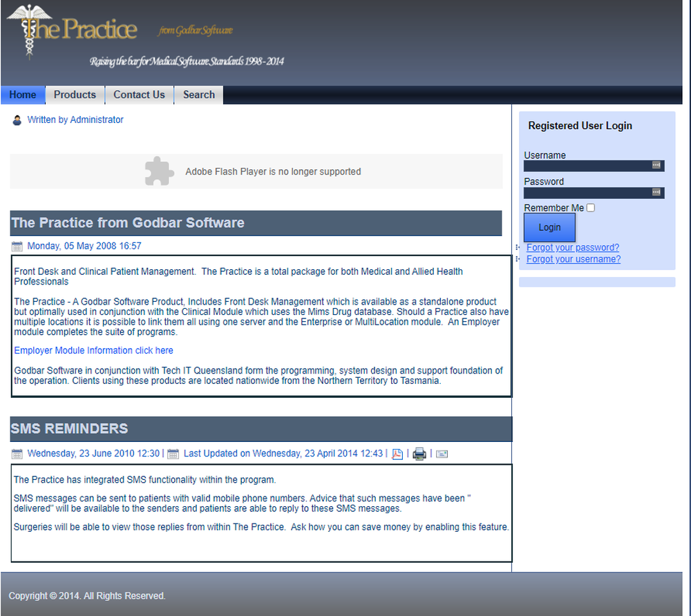The width and height of the screenshot is (691, 616).
Task: Click the SMS REMINDERS article heading
Action: coord(69,428)
